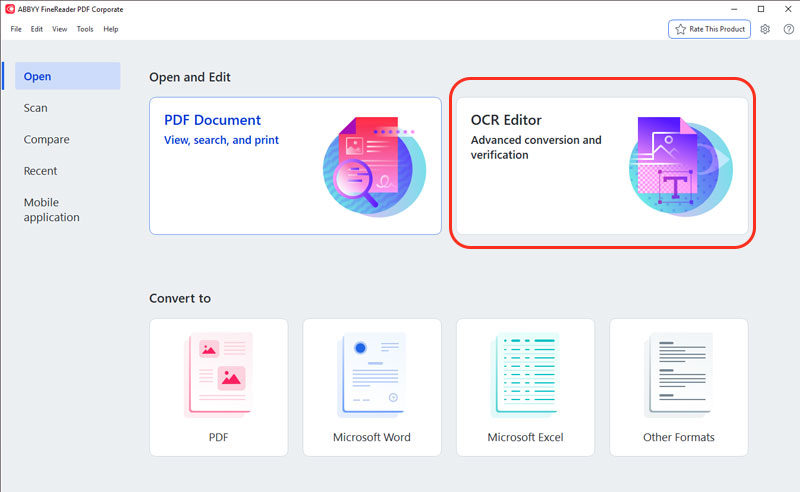
Task: Open the File menu
Action: point(16,29)
